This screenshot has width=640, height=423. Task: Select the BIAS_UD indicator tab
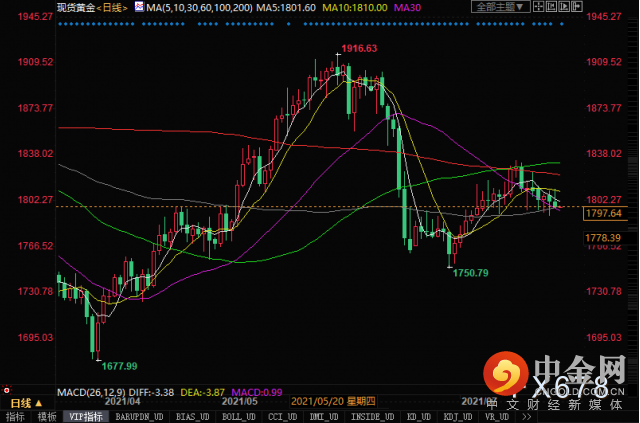pos(192,417)
